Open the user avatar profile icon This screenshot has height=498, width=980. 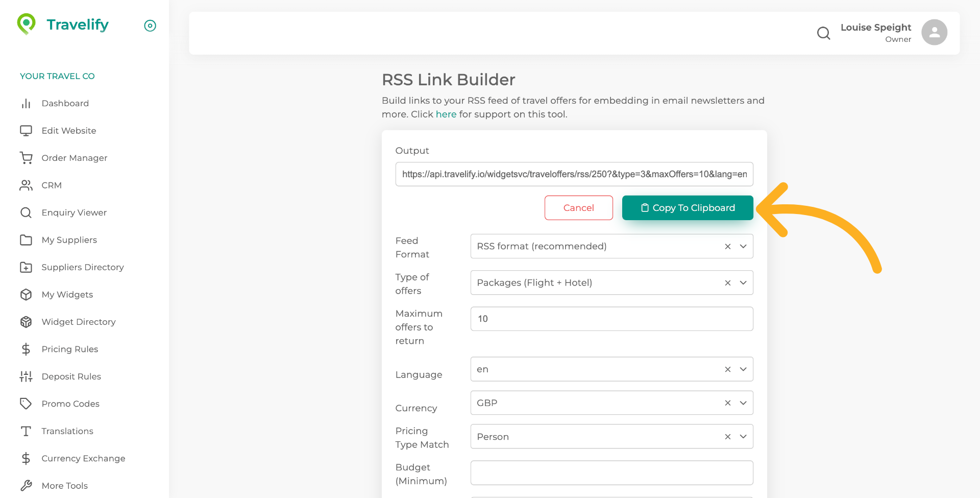pyautogui.click(x=934, y=33)
